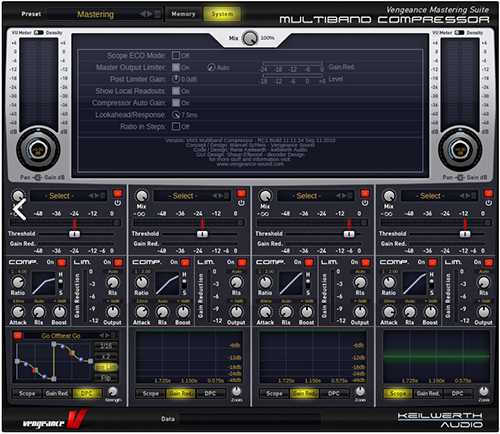Click the Master Output Limiter Auto knob
This screenshot has height=434, width=500.
(x=211, y=67)
